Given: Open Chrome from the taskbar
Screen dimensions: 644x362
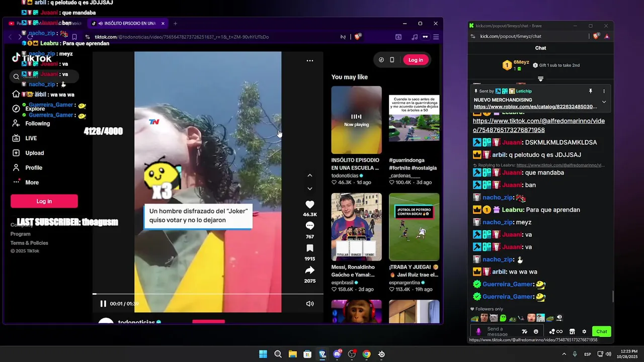Looking at the screenshot, I should tap(367, 354).
